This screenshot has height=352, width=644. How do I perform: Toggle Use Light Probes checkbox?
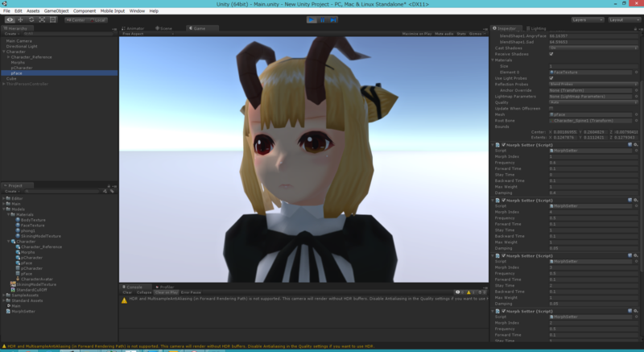coord(551,78)
